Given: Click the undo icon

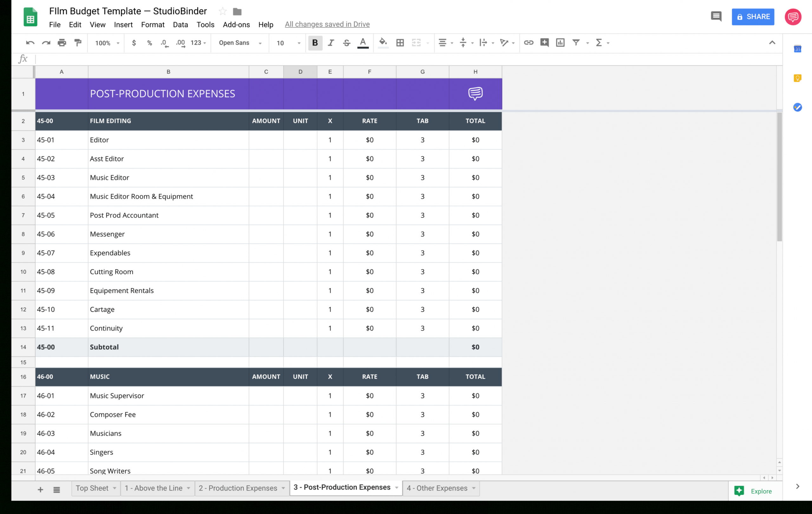Looking at the screenshot, I should point(30,43).
